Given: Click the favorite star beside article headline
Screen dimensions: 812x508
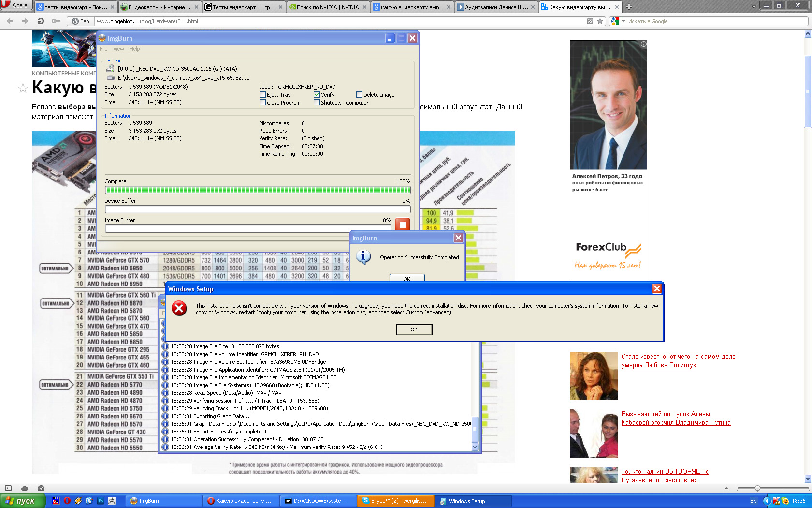Looking at the screenshot, I should point(23,88).
